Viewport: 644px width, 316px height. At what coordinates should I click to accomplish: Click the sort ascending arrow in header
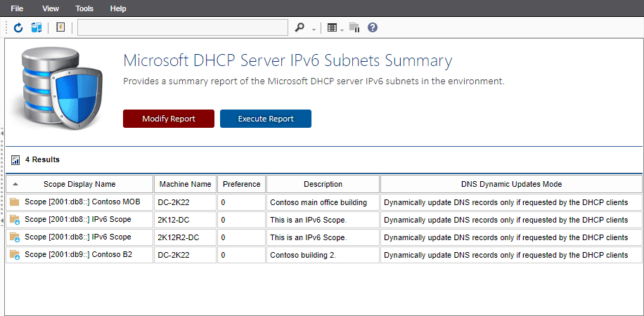point(15,184)
